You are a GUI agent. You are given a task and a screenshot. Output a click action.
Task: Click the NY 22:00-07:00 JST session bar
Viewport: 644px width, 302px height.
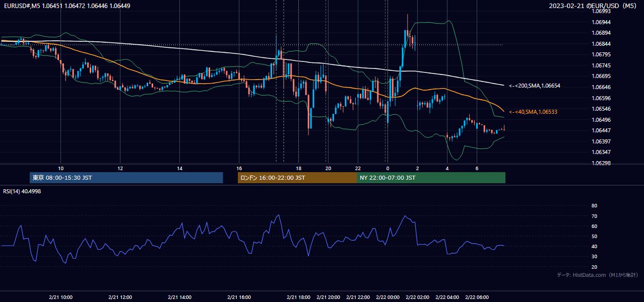point(431,178)
